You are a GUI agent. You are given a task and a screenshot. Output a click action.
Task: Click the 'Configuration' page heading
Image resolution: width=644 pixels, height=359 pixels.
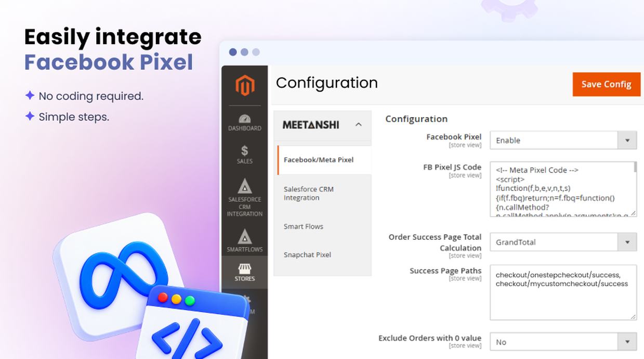pyautogui.click(x=327, y=83)
